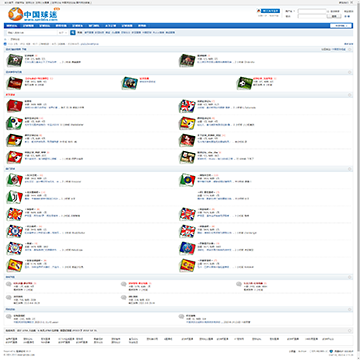Open the forum with Union Jack icon

click(187, 106)
